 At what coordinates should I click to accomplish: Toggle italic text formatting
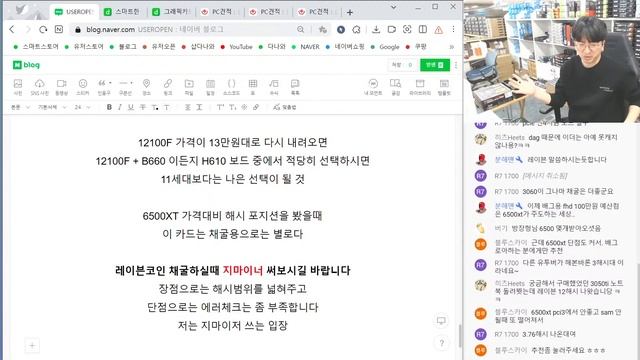(120, 107)
